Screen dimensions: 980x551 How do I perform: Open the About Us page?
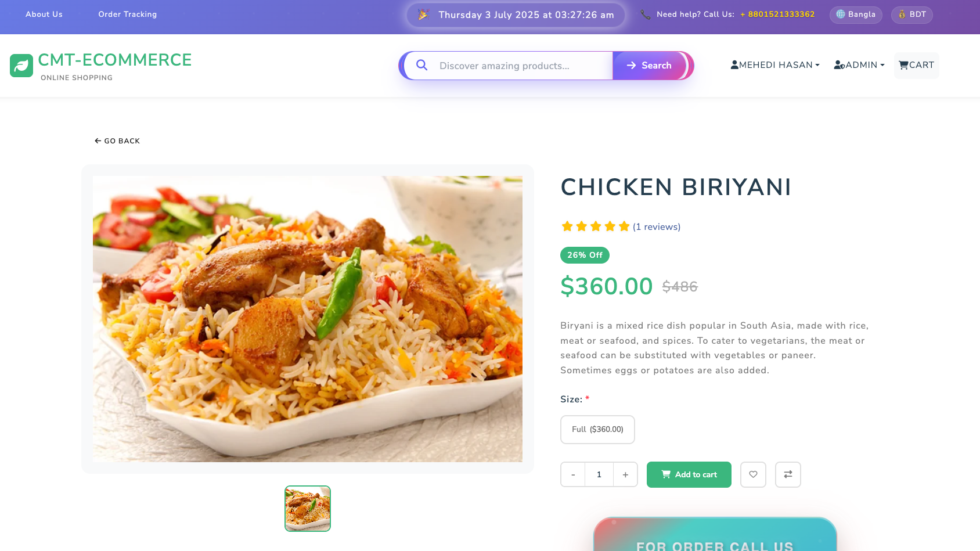click(x=44, y=15)
